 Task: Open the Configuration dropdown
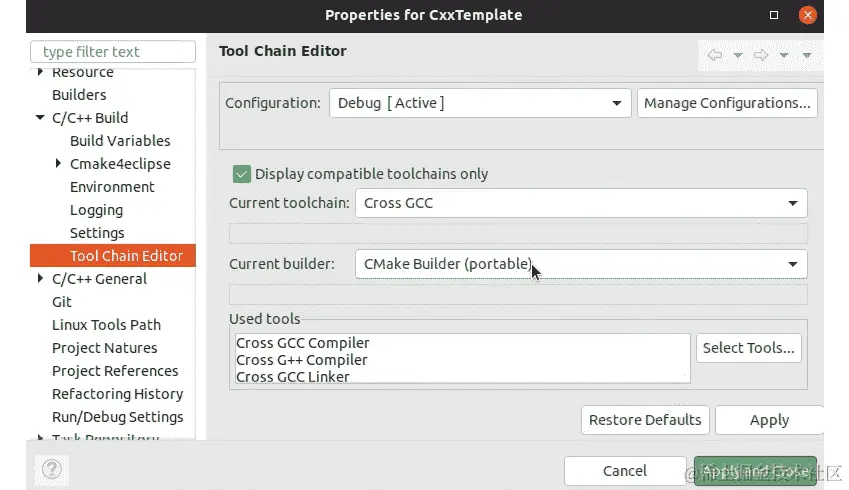(x=480, y=103)
